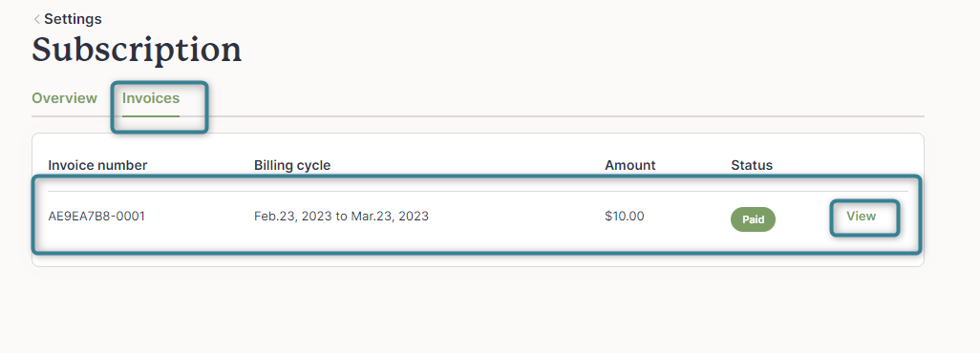Switch to the Overview tab
The height and width of the screenshot is (353, 980).
point(64,98)
